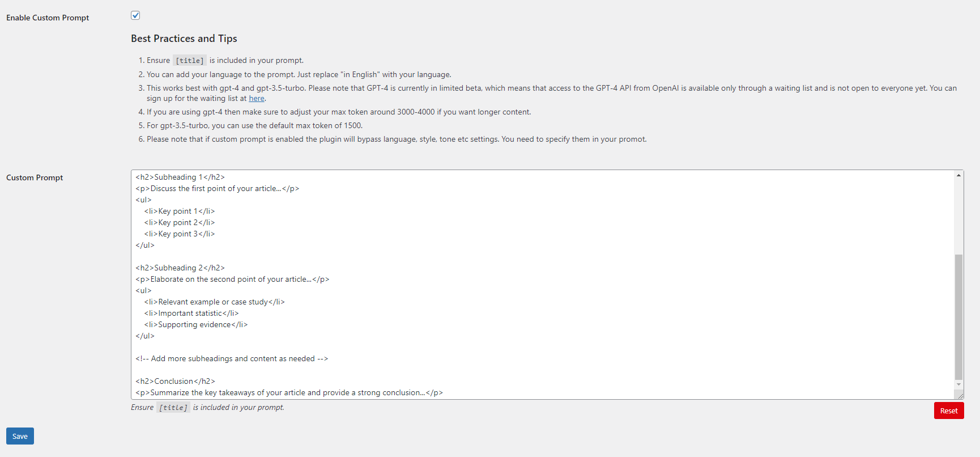Click the Custom Prompt field label

click(x=35, y=177)
